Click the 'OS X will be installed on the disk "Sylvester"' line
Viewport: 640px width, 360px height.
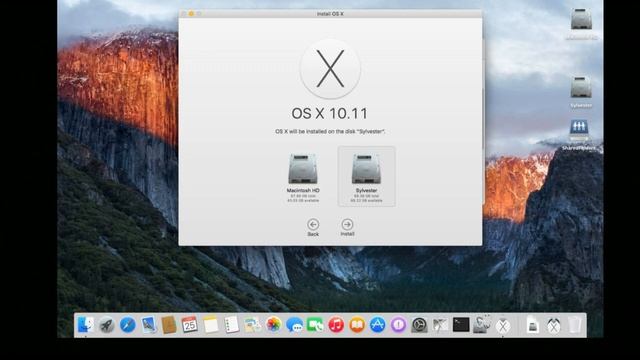pos(330,131)
